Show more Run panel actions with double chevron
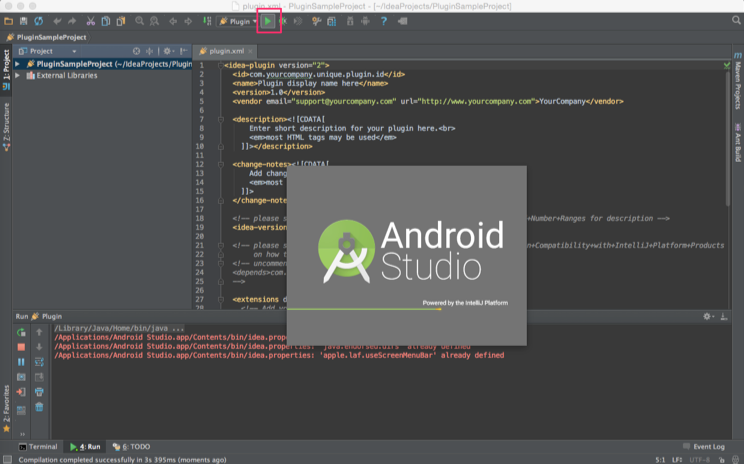Viewport: 744px width, 464px height. tap(22, 434)
